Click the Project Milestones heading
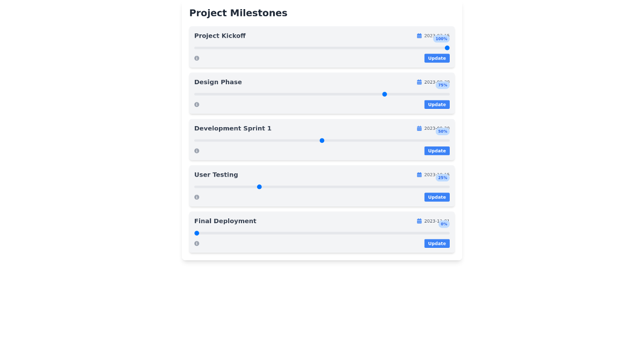This screenshot has width=644, height=338. point(238,12)
